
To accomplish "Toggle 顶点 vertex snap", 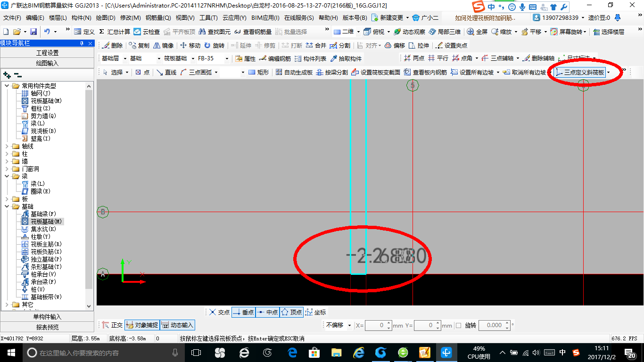I will tap(291, 312).
